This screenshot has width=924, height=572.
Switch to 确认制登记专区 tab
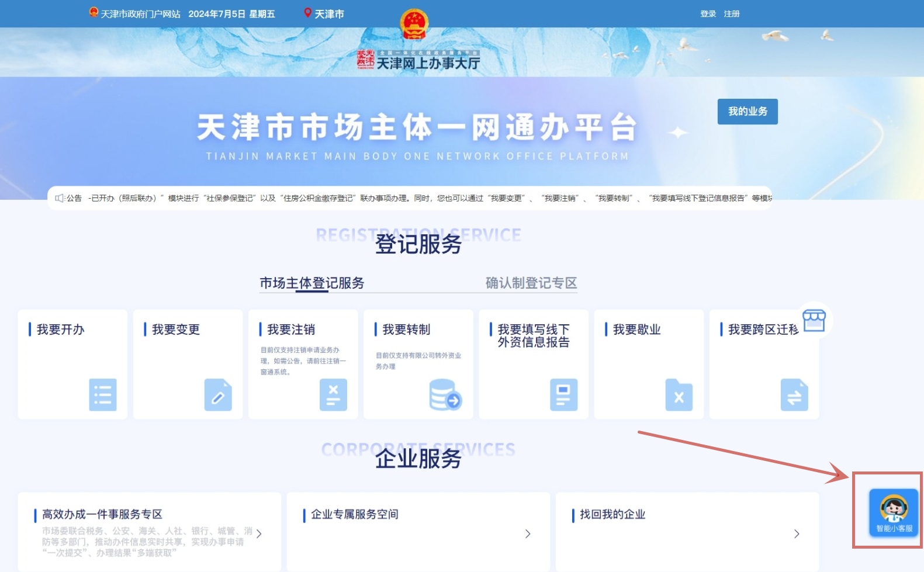point(531,283)
